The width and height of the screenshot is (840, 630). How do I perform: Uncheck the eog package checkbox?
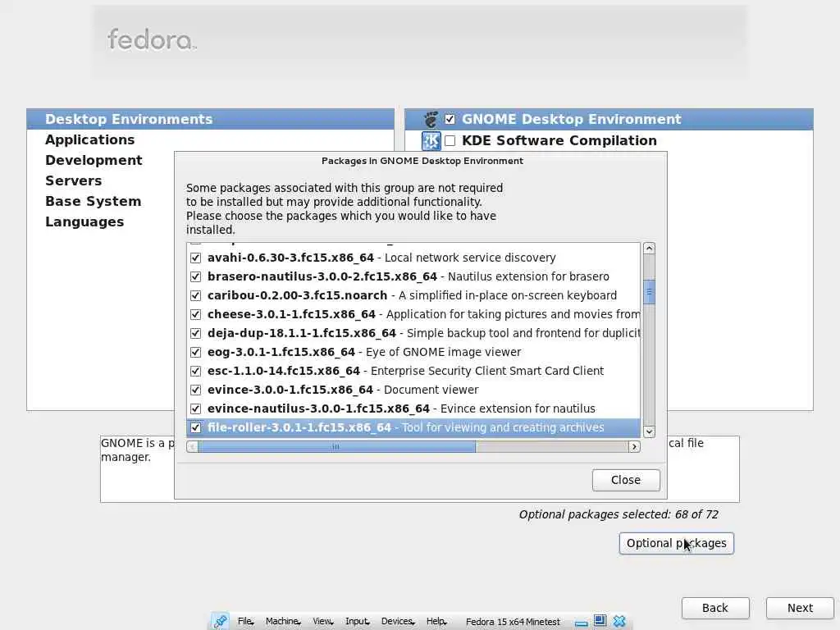pos(195,352)
